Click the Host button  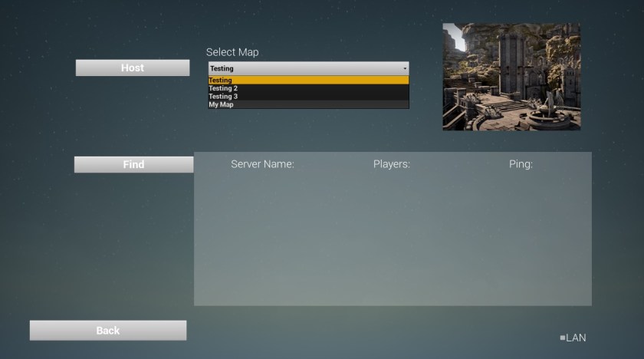pos(132,68)
